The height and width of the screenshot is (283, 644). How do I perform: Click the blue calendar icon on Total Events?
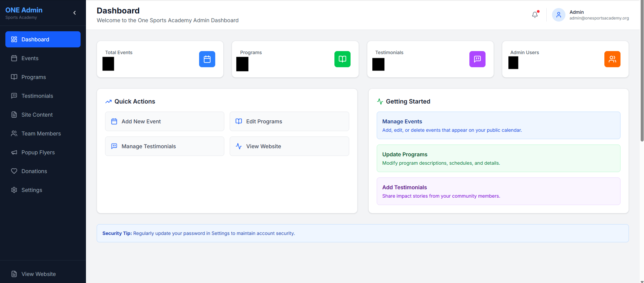coord(207,59)
